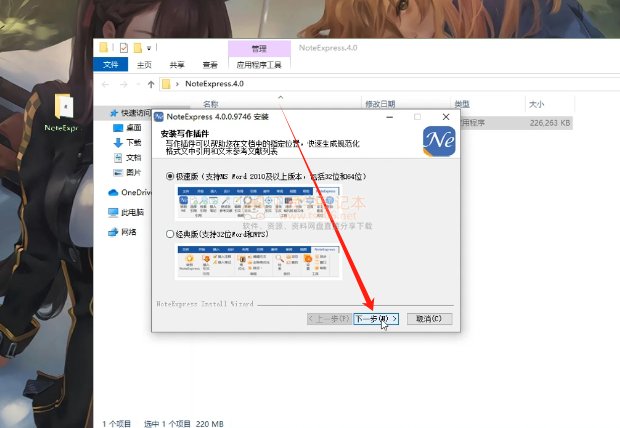The image size is (620, 428).
Task: Click the 文档 document icon
Action: (118, 158)
